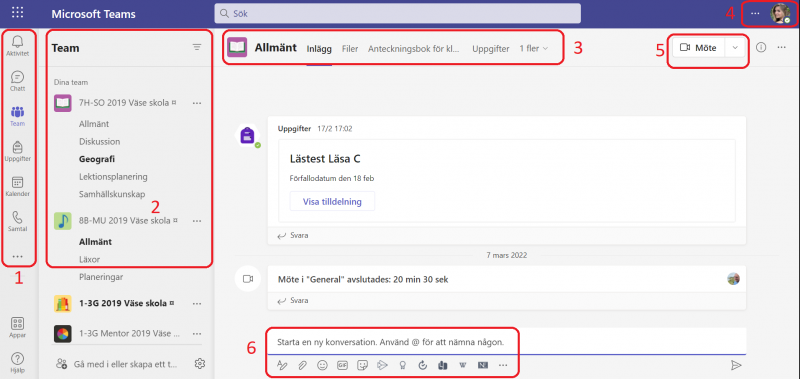
Task: Select the Diskussion channel
Action: coord(99,141)
